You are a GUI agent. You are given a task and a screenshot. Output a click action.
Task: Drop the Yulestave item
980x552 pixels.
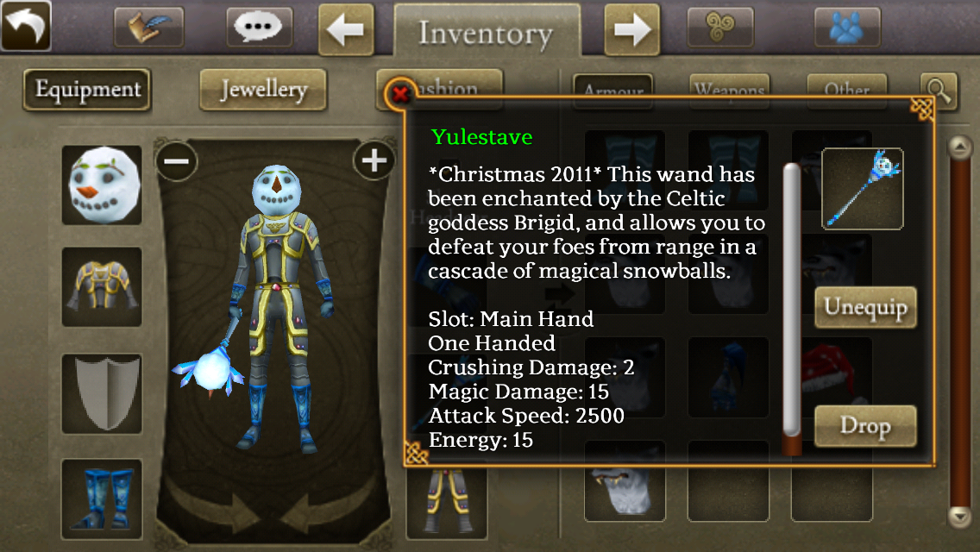point(865,426)
